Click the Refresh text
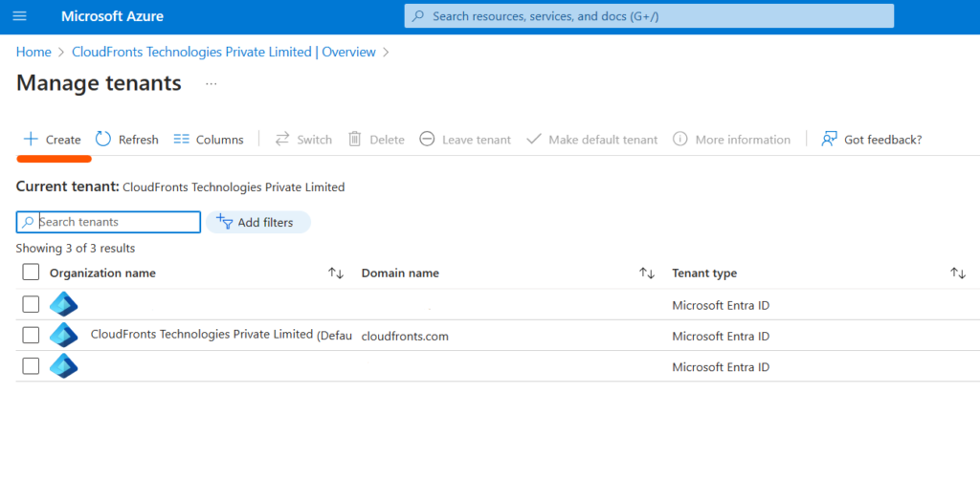The height and width of the screenshot is (503, 980). point(138,140)
